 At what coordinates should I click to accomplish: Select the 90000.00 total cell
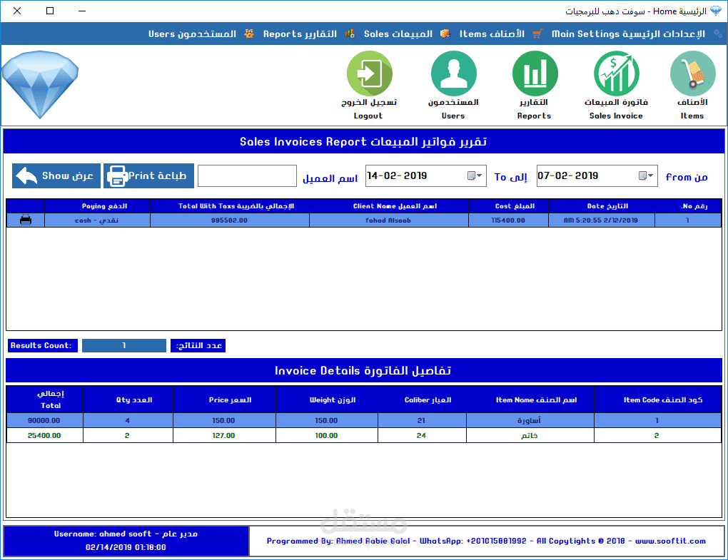[44, 420]
